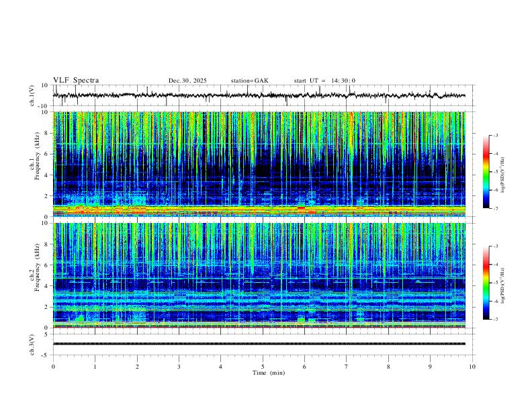
Task: Click the time axis tick label "9"
Action: pos(430,367)
